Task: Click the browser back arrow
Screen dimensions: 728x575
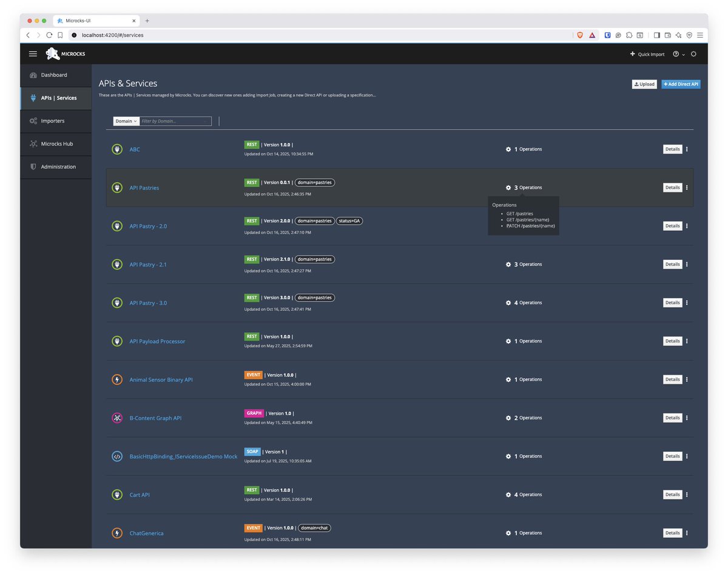Action: coord(28,35)
